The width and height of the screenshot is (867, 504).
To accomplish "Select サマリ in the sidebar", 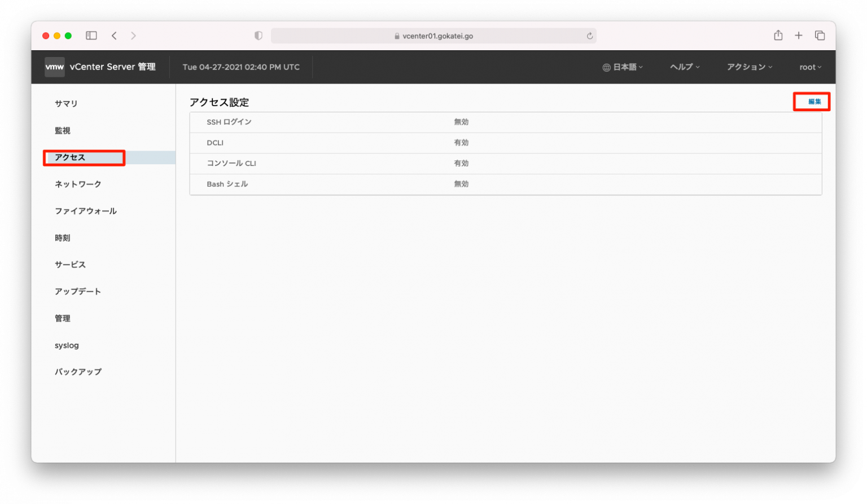I will click(66, 104).
